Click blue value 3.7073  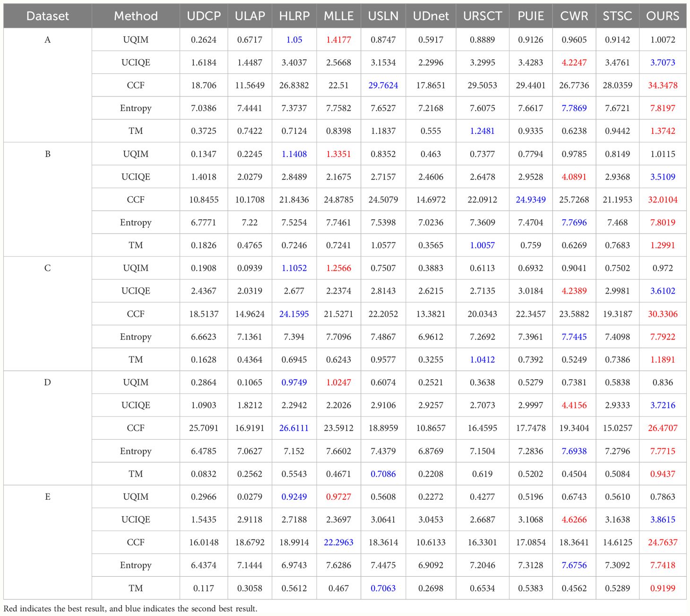pyautogui.click(x=663, y=62)
